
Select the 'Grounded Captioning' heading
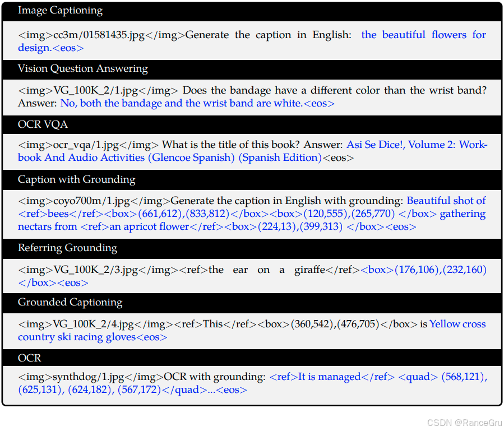click(70, 302)
